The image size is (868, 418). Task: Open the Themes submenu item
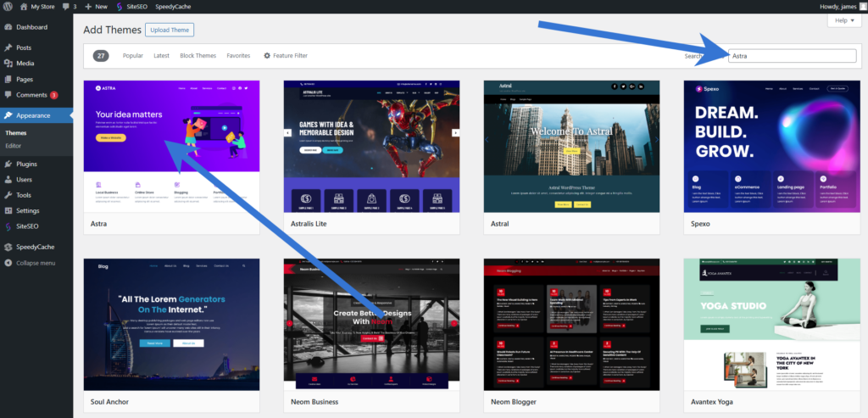tap(15, 133)
